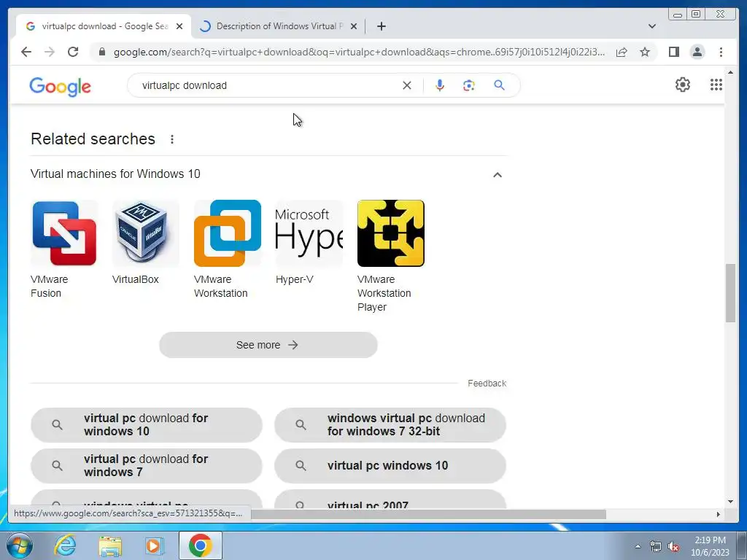View site info padlock icon
Screen dimensions: 747x560
pos(102,52)
